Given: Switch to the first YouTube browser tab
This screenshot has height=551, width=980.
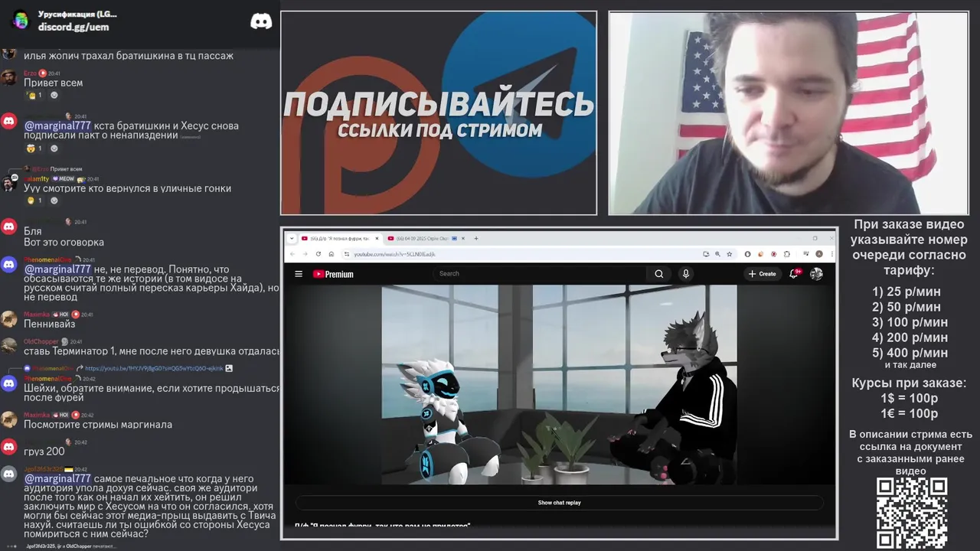Looking at the screenshot, I should tap(338, 238).
